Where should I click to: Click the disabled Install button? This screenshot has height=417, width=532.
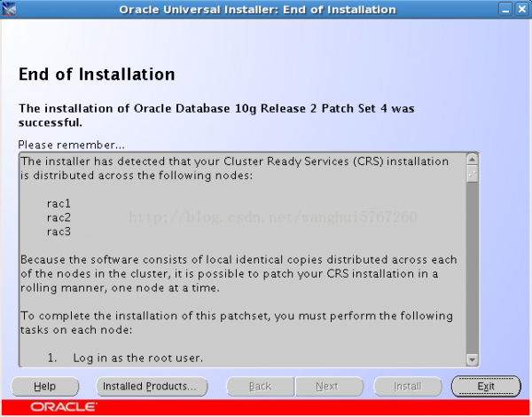(408, 387)
